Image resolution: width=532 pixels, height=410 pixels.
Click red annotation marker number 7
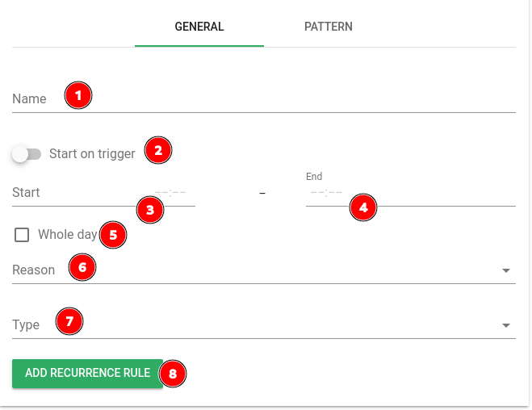(69, 321)
